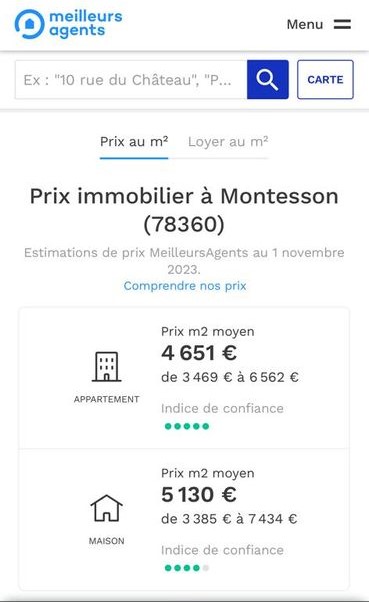369x602 pixels.
Task: Click the appartement confidence index dots
Action: [187, 426]
